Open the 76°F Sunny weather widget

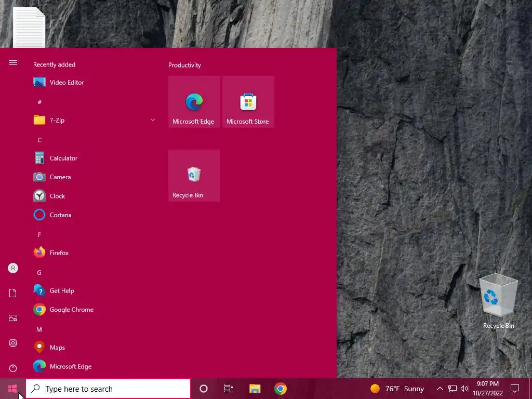397,389
